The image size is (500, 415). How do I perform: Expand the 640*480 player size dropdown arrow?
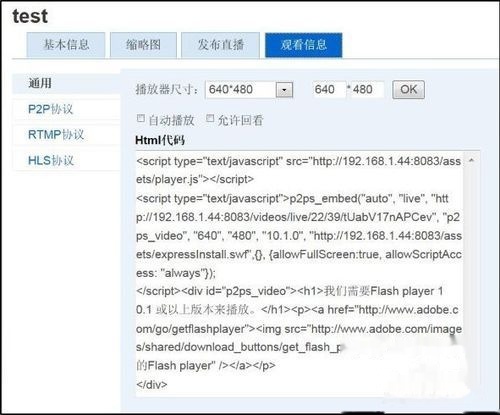coord(284,90)
